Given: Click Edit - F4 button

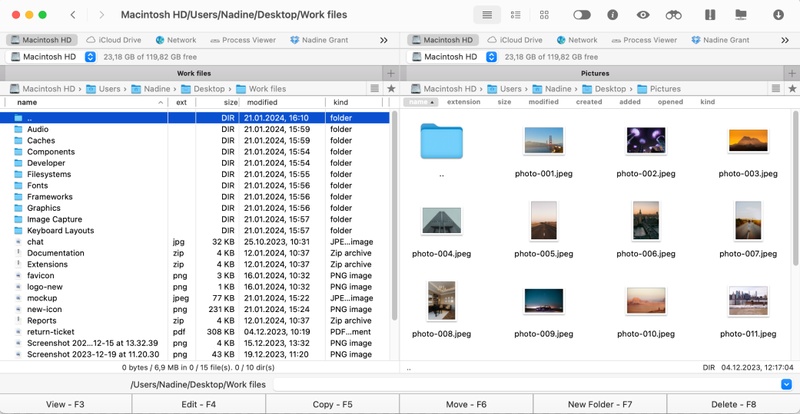Looking at the screenshot, I should 199,404.
